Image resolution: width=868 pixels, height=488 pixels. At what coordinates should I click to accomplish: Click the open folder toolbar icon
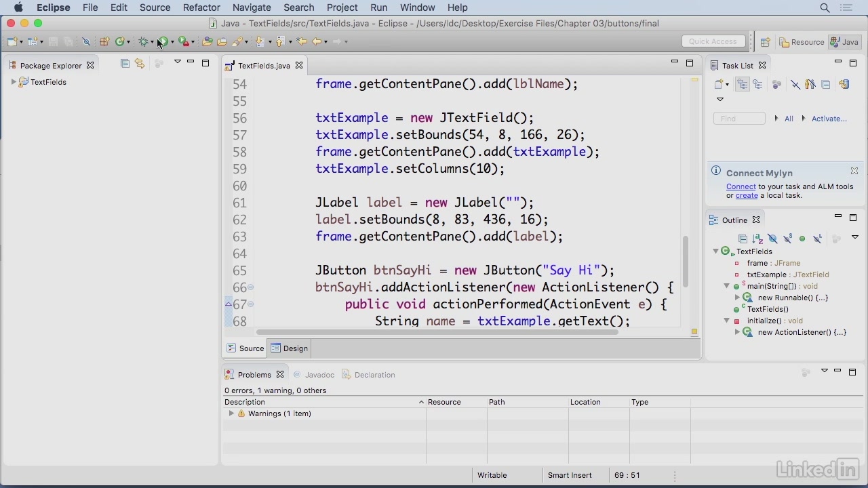pyautogui.click(x=222, y=41)
